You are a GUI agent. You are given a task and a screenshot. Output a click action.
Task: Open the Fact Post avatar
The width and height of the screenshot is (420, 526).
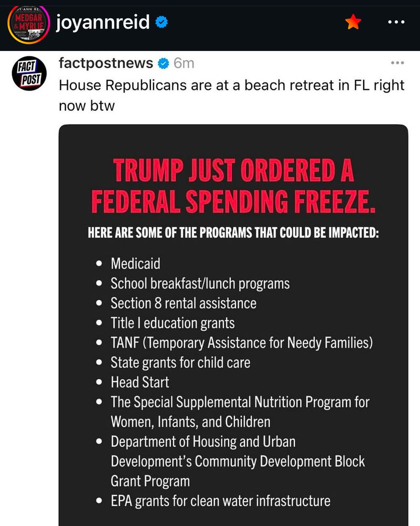[29, 74]
